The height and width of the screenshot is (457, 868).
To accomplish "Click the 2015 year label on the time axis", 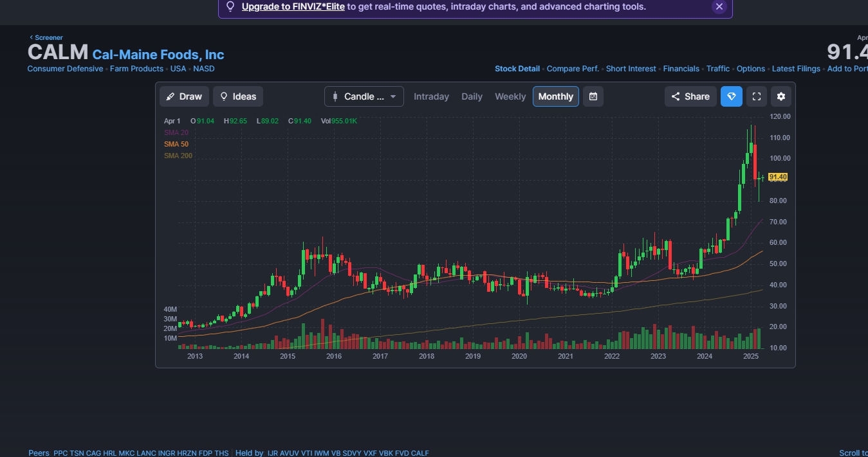I will click(x=288, y=356).
